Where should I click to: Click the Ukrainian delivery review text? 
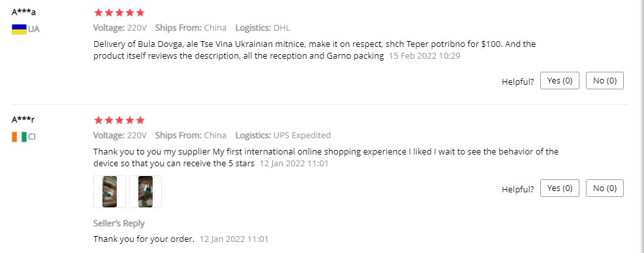tap(314, 50)
